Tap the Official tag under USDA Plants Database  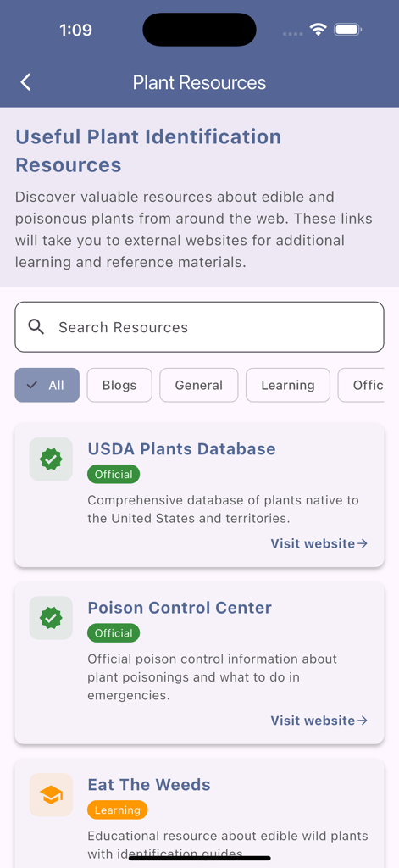click(x=114, y=475)
